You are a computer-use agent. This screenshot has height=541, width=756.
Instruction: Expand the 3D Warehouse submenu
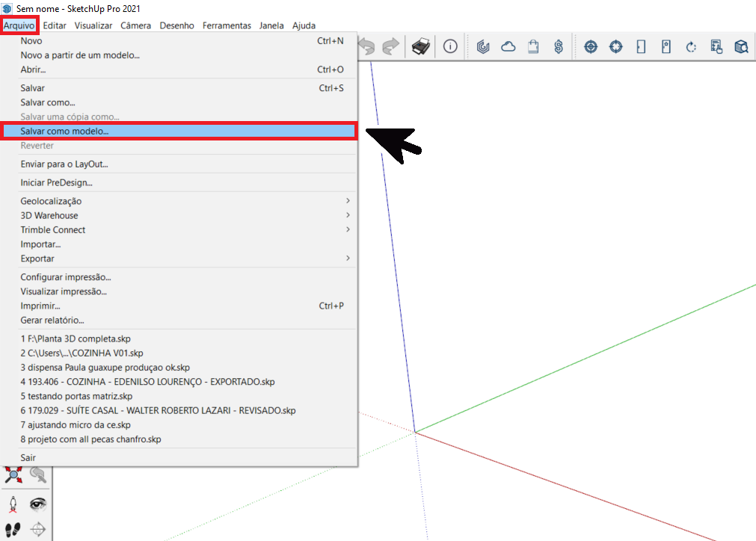point(179,215)
